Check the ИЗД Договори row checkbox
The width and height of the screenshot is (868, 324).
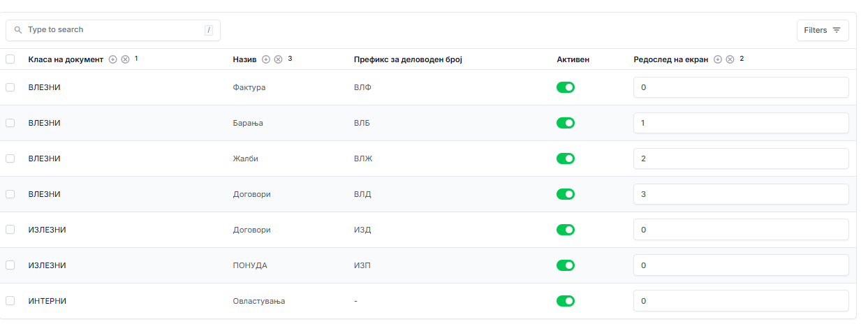[x=10, y=230]
